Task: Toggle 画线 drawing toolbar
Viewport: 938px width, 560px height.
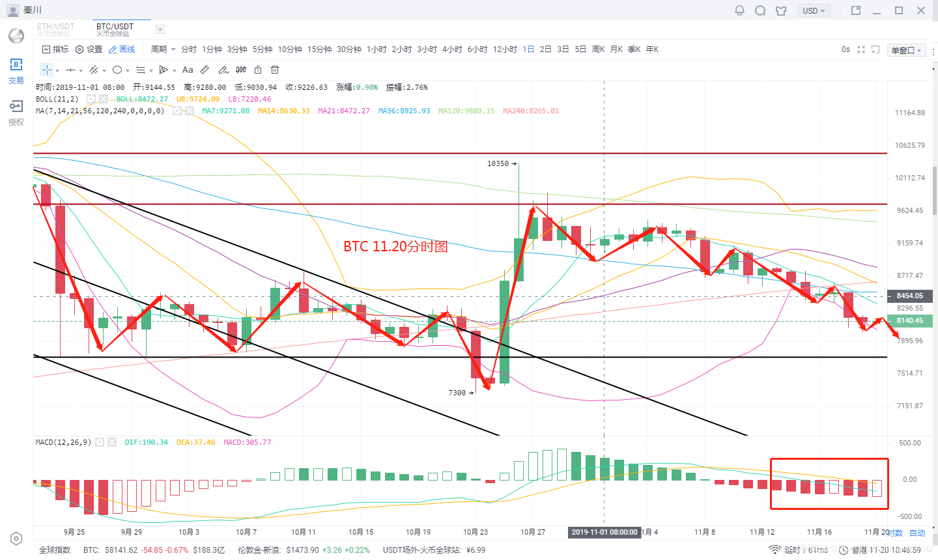Action: 122,49
